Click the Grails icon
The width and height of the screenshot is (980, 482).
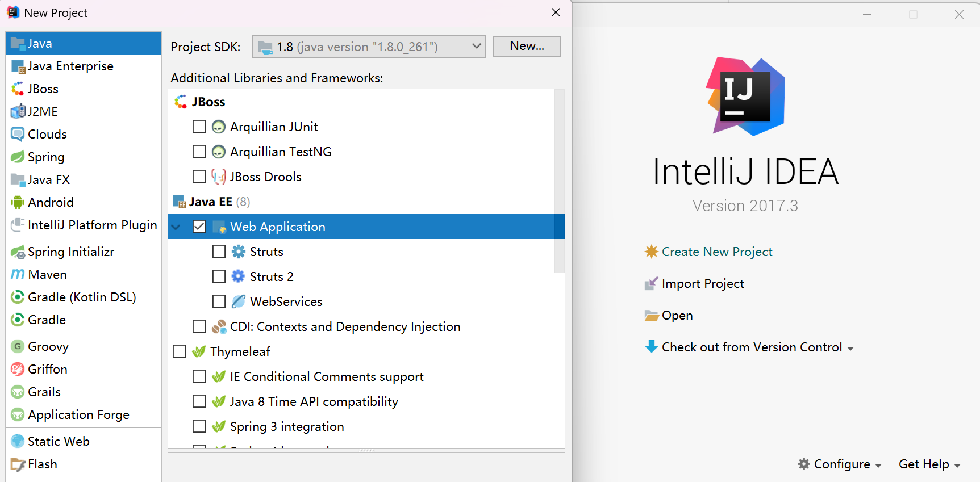pyautogui.click(x=18, y=392)
